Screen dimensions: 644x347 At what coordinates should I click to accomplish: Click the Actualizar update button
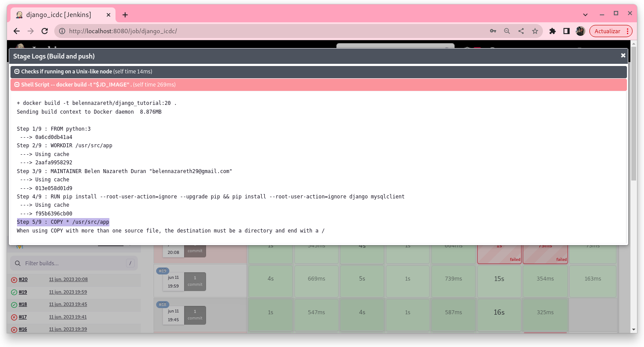click(607, 31)
